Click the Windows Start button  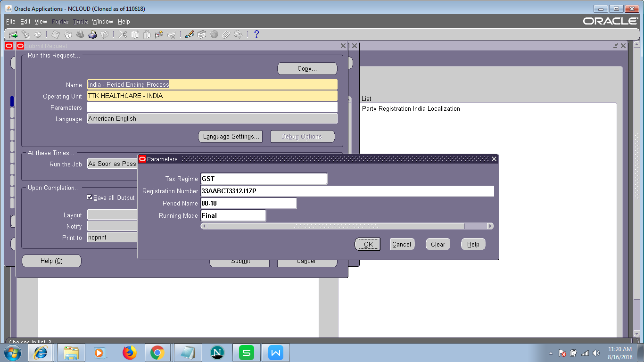[12, 353]
